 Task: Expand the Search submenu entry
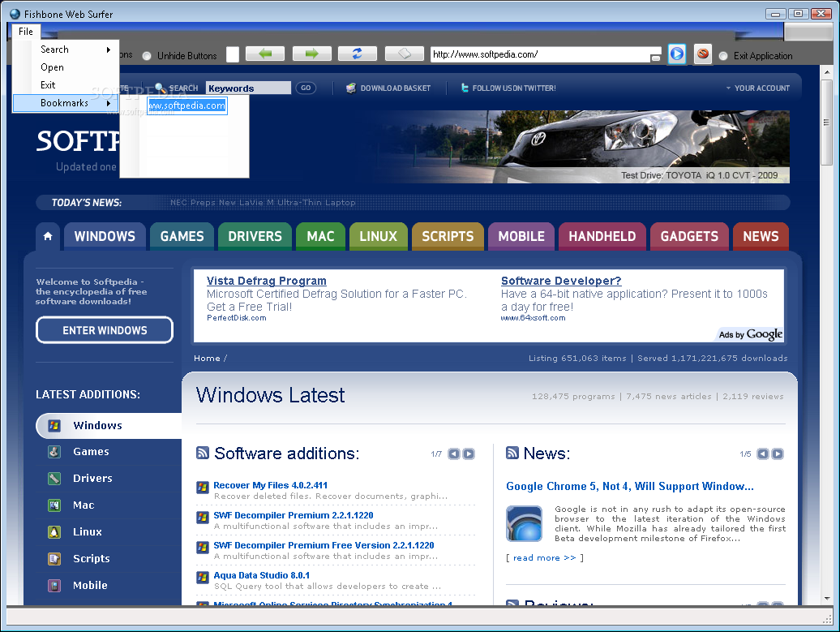click(x=66, y=49)
